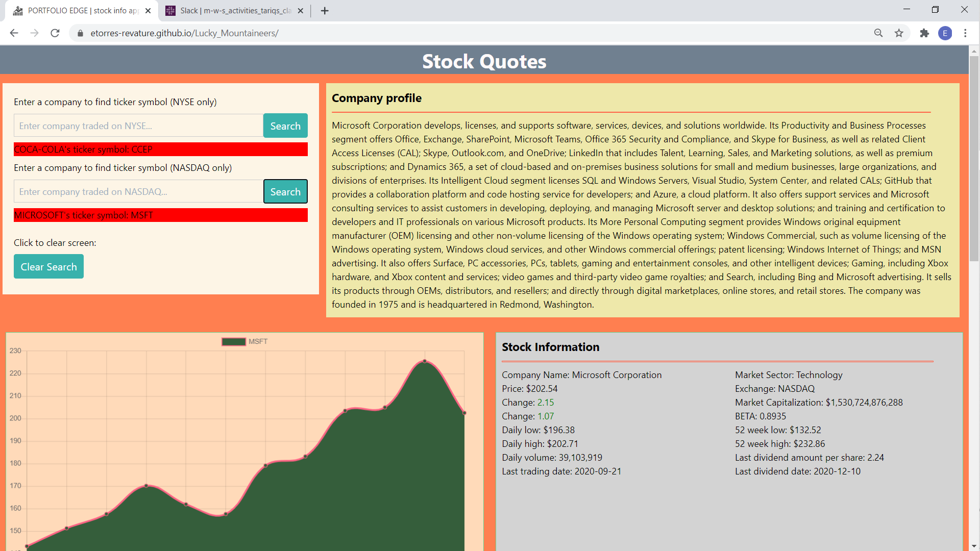Open the zoom magnifier in address bar
This screenshot has width=980, height=551.
pyautogui.click(x=878, y=33)
